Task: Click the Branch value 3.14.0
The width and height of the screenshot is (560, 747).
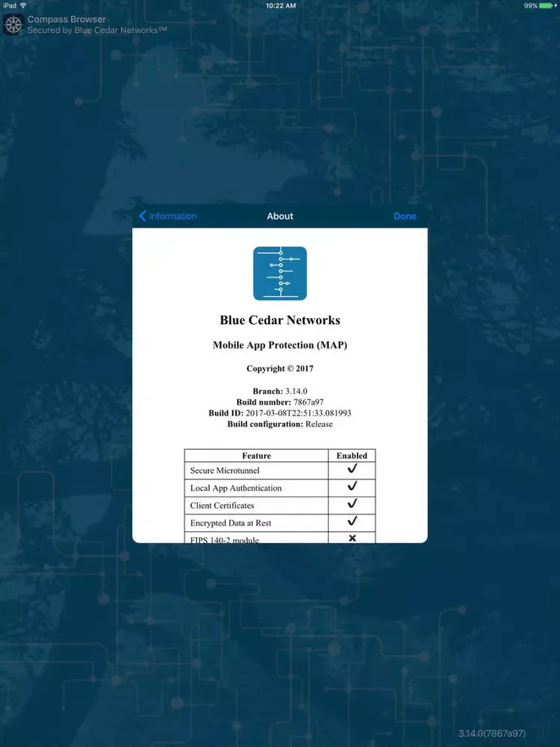Action: (x=296, y=391)
